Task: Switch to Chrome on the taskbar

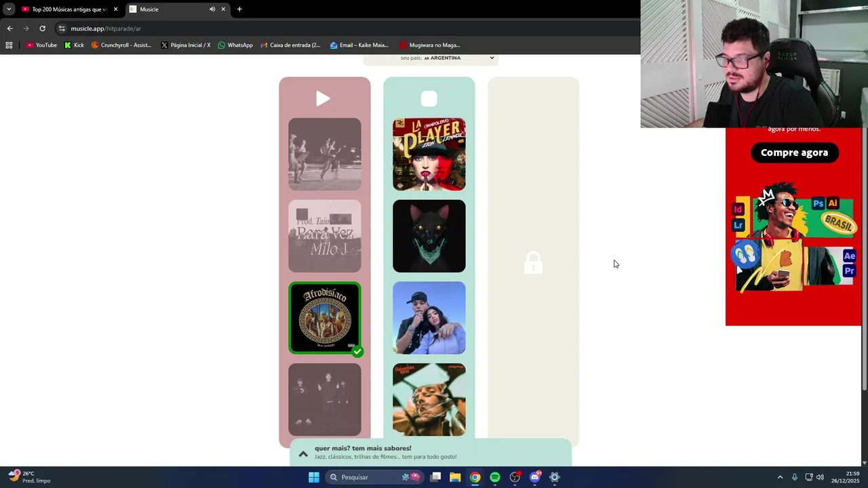Action: [475, 477]
